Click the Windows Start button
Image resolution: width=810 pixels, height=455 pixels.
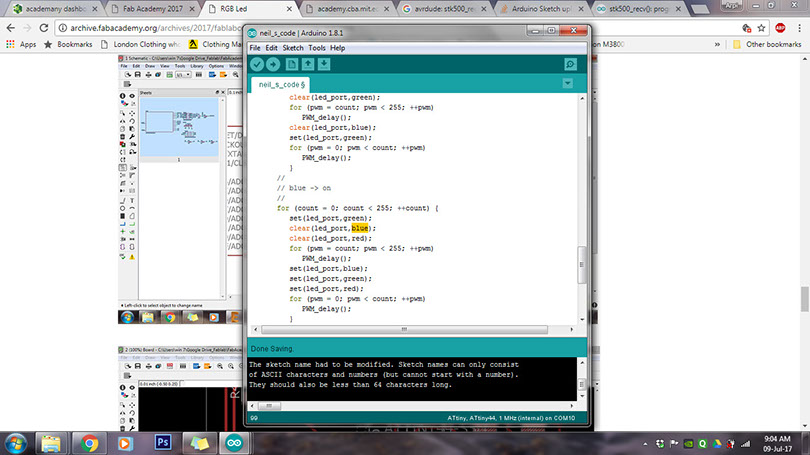coord(16,443)
